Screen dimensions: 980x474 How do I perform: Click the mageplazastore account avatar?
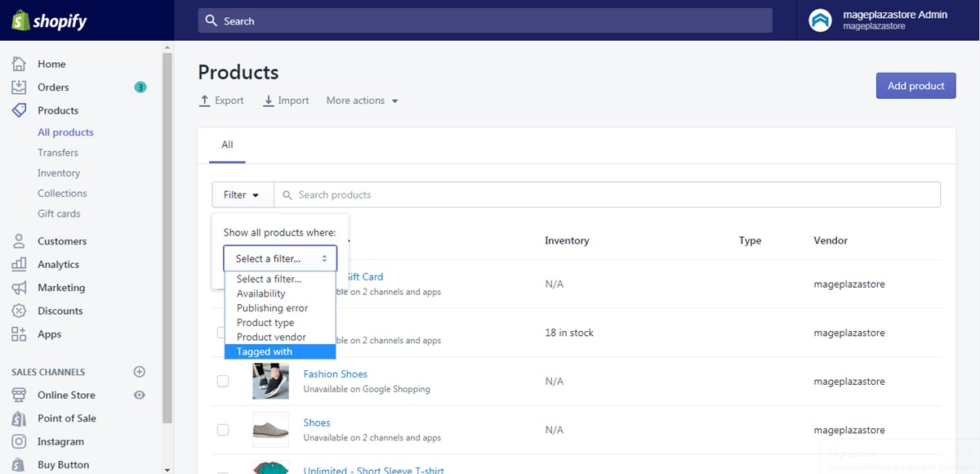(x=820, y=20)
